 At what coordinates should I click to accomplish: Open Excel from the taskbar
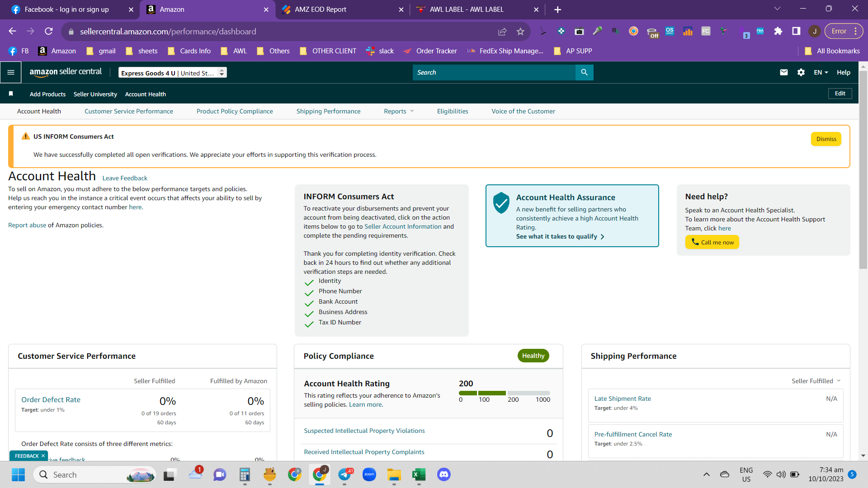coord(419,474)
